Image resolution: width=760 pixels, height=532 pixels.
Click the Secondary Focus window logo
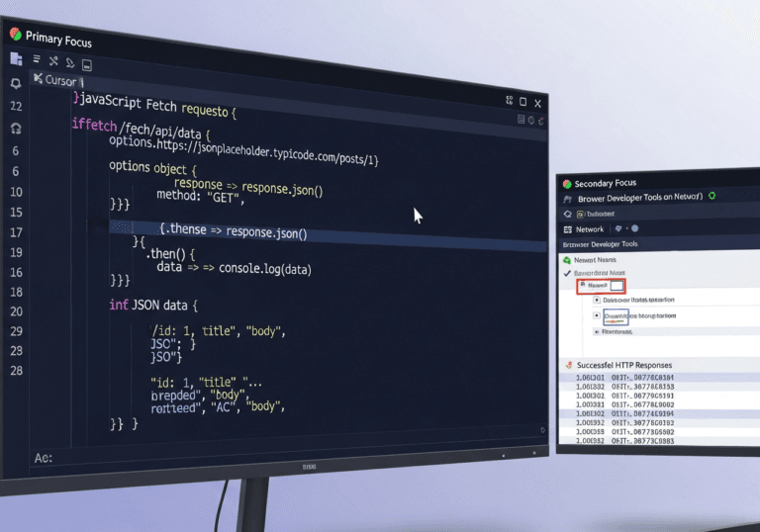pos(567,184)
